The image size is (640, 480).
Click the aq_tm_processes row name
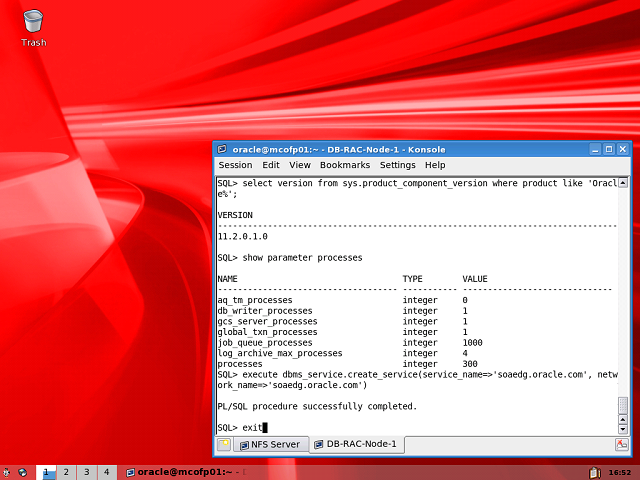[255, 300]
